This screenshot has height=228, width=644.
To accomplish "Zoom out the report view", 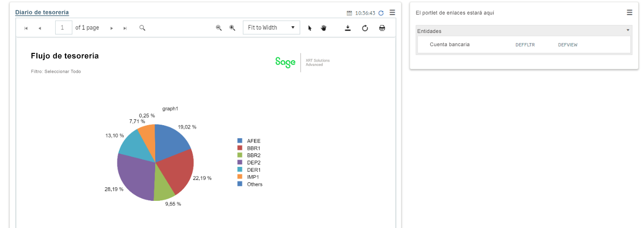I will pos(219,28).
